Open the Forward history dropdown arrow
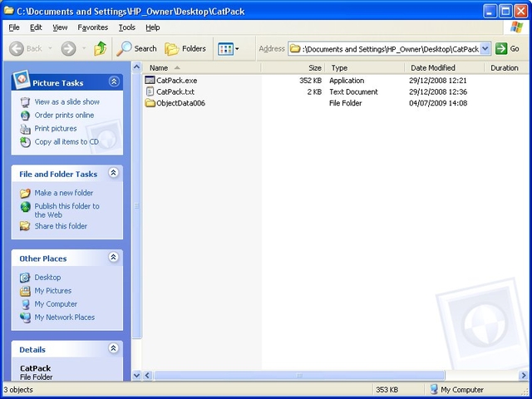Viewport: 532px width, 399px height. click(84, 49)
